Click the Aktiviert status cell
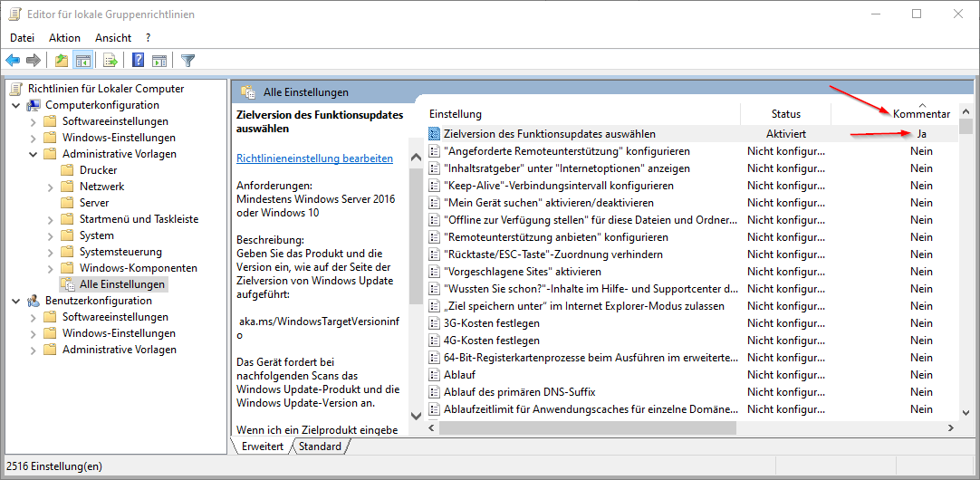980x480 pixels. click(785, 134)
